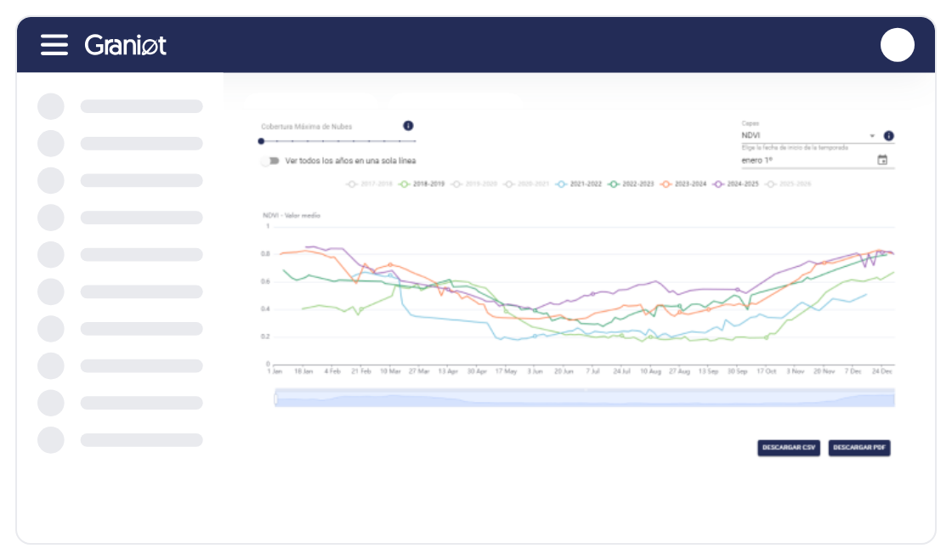The width and height of the screenshot is (952, 560).
Task: Hide the 2021-2022 series in legend
Action: click(x=579, y=184)
